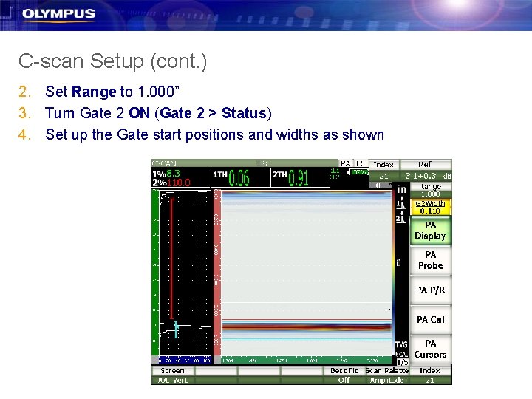Click the Gate 2 flag icon
532x399 pixels.
[x=401, y=219]
